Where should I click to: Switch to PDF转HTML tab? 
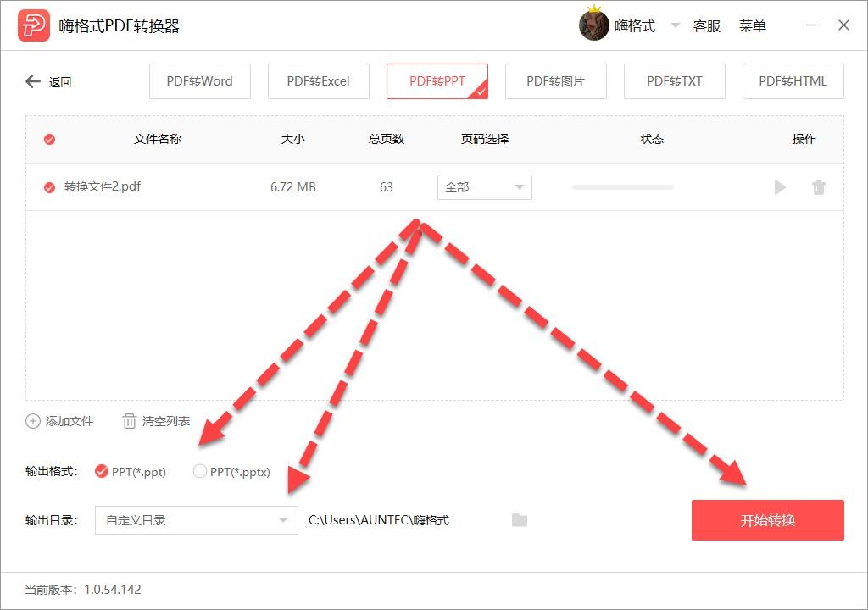click(793, 81)
